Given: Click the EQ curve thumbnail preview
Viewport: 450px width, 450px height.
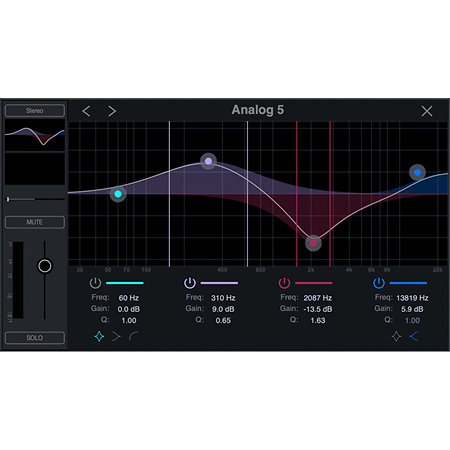Looking at the screenshot, I should [x=35, y=136].
